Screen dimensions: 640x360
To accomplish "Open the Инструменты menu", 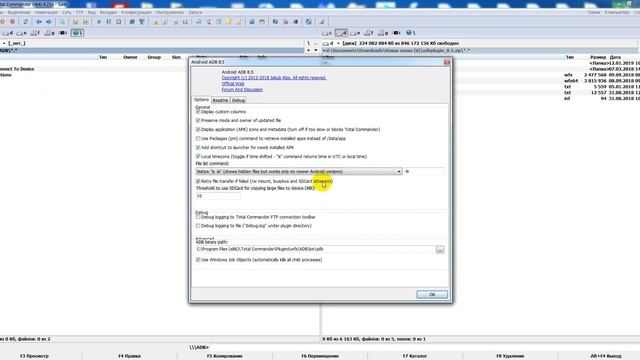I will [x=170, y=13].
